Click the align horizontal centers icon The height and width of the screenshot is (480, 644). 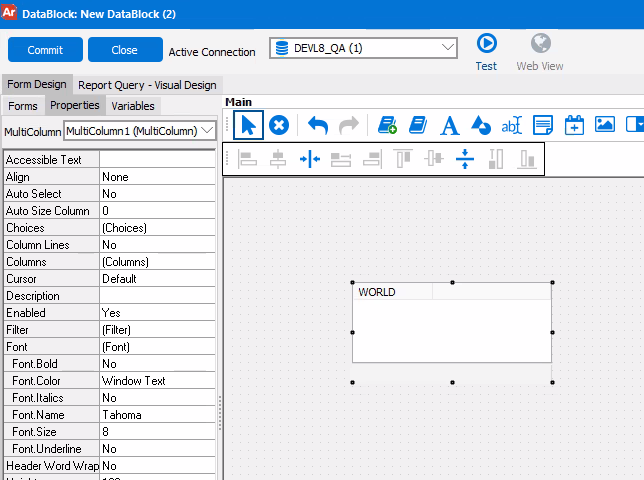[x=278, y=159]
